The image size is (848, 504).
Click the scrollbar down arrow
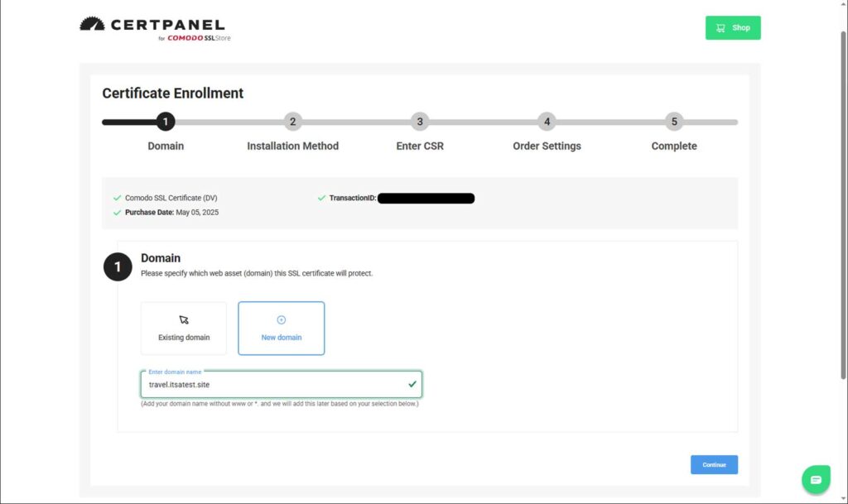tap(843, 498)
